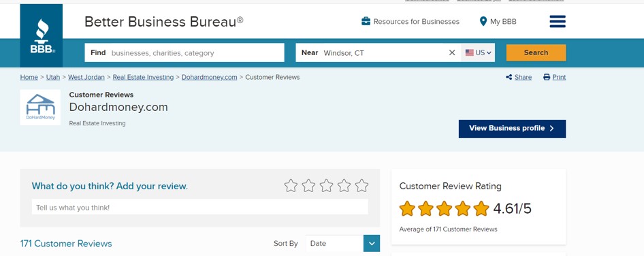Click the BBB torch logo
644x256 pixels.
click(x=41, y=36)
